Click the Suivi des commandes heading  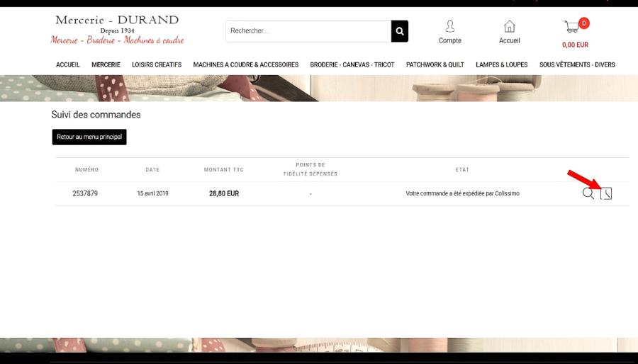[x=96, y=115]
